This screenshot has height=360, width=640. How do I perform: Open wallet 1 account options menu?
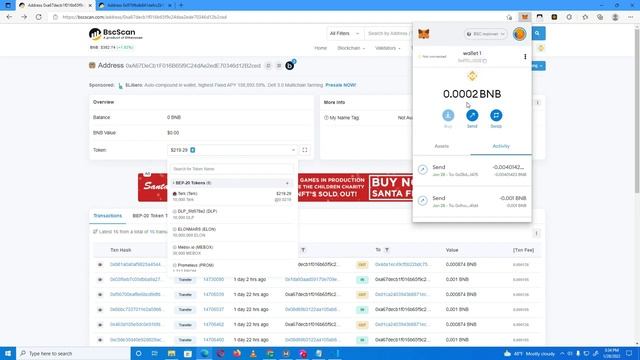(525, 57)
